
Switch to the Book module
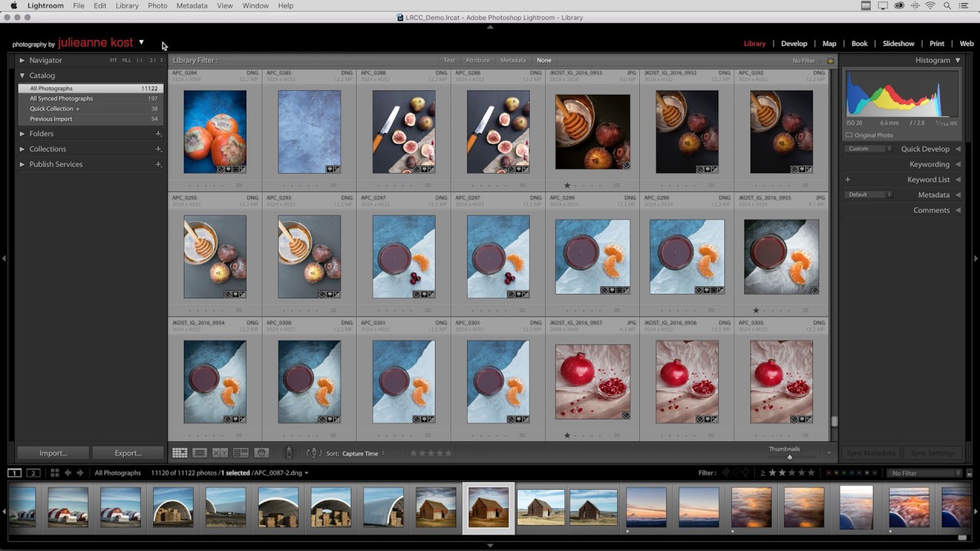click(860, 44)
